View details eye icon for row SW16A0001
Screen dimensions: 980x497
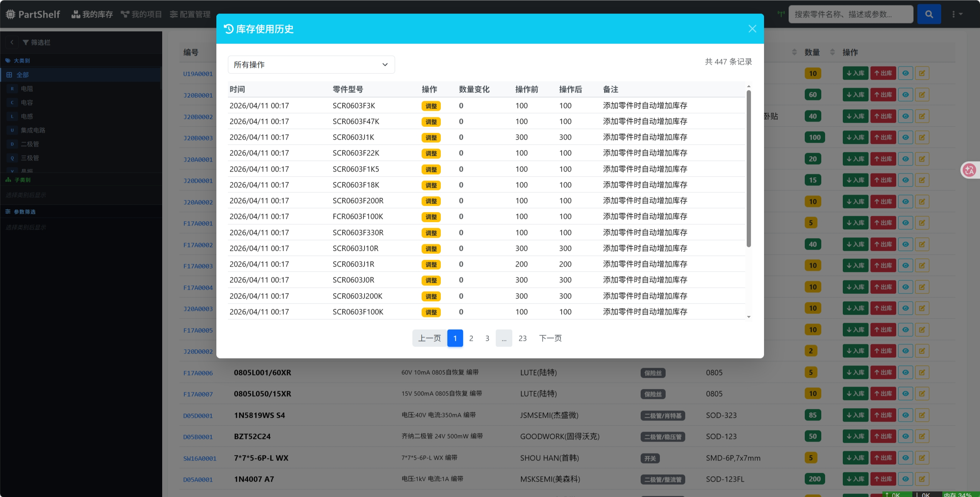(905, 457)
